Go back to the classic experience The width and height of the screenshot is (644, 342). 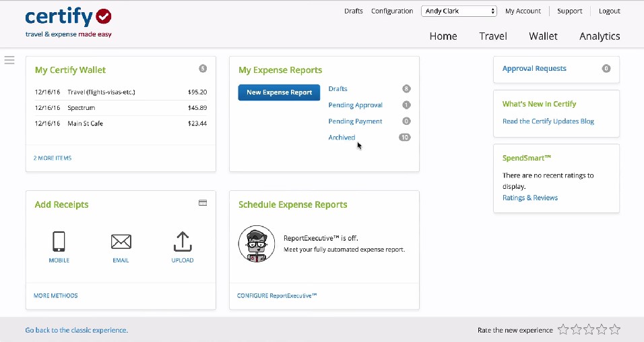(x=76, y=330)
